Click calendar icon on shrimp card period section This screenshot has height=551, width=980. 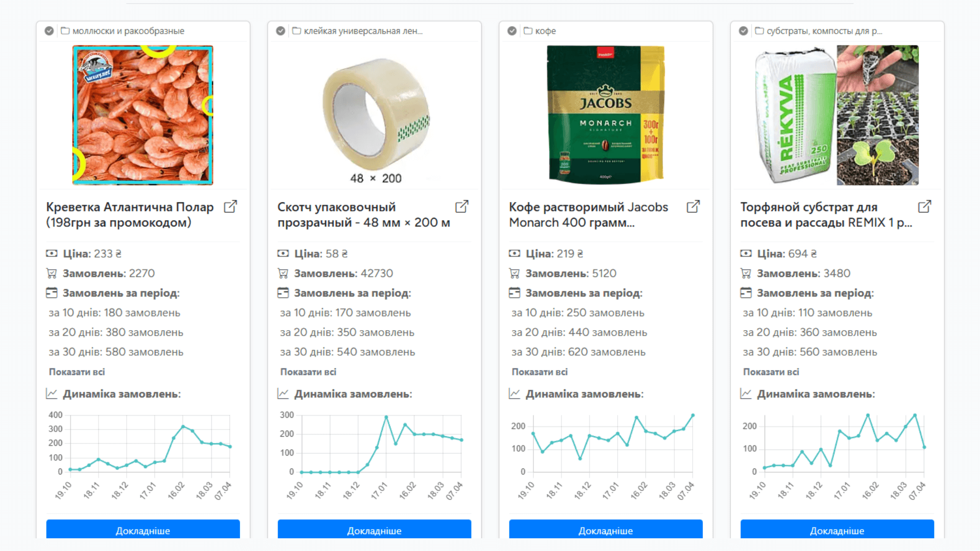(52, 293)
